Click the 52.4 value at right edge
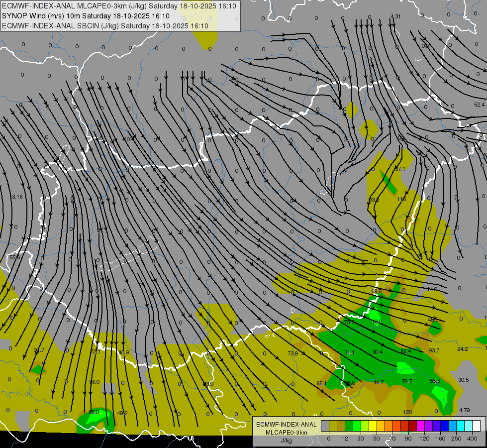 coord(479,105)
